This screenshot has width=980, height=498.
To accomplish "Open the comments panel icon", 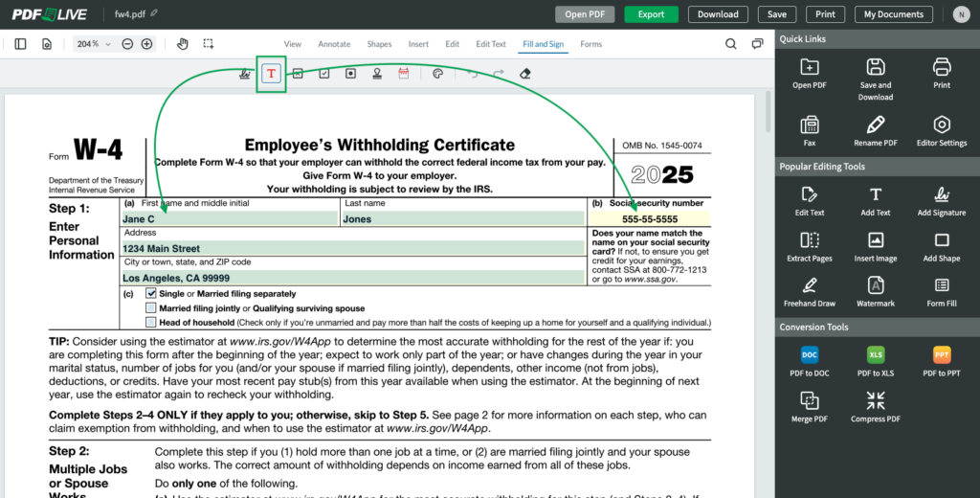I will (x=758, y=44).
